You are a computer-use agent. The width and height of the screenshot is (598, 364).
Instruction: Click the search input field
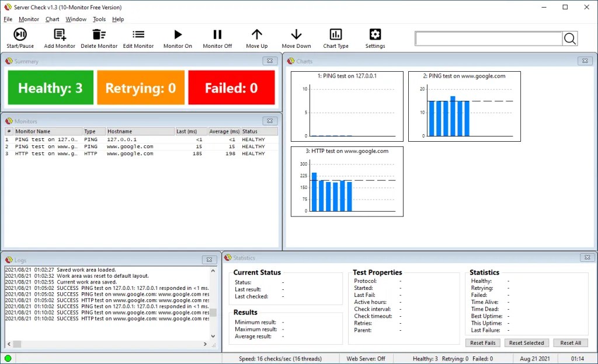[x=489, y=38]
